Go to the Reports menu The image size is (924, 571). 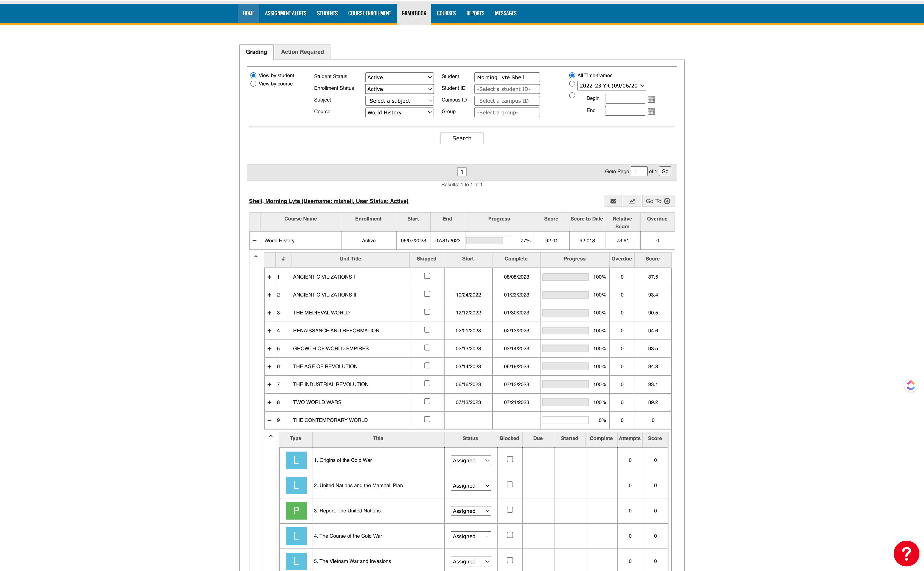475,13
